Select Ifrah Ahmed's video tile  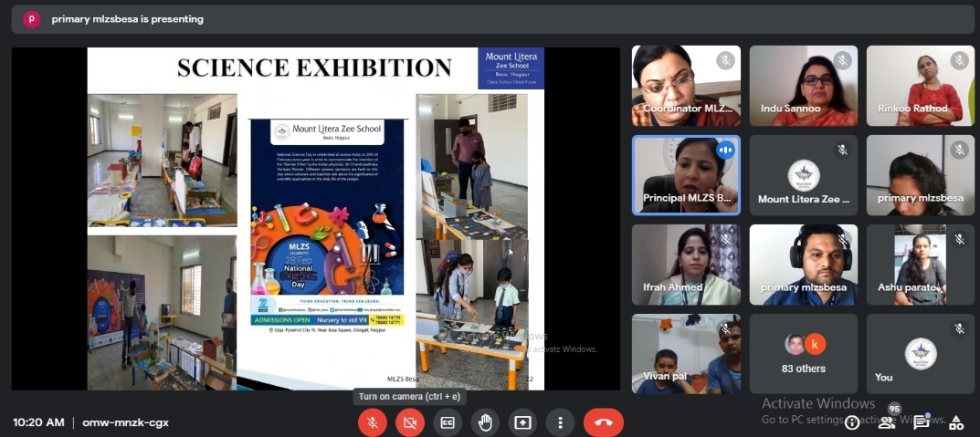[686, 265]
